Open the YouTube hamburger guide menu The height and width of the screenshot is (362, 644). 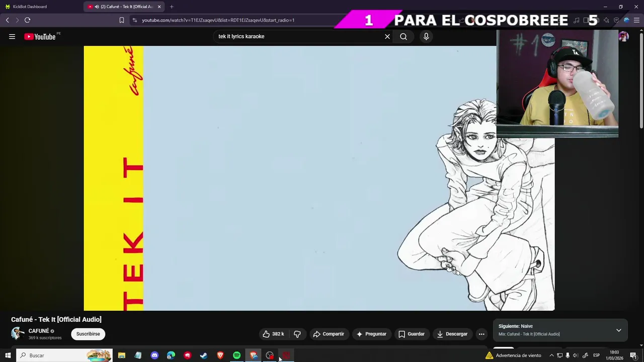click(x=12, y=36)
